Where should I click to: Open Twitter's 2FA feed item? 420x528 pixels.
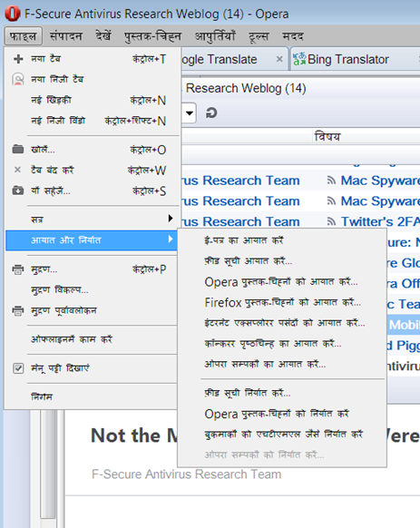coord(380,221)
